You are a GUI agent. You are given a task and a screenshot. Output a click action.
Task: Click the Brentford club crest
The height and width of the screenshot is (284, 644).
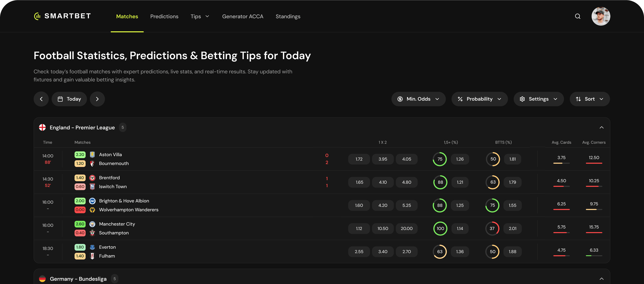(x=92, y=178)
